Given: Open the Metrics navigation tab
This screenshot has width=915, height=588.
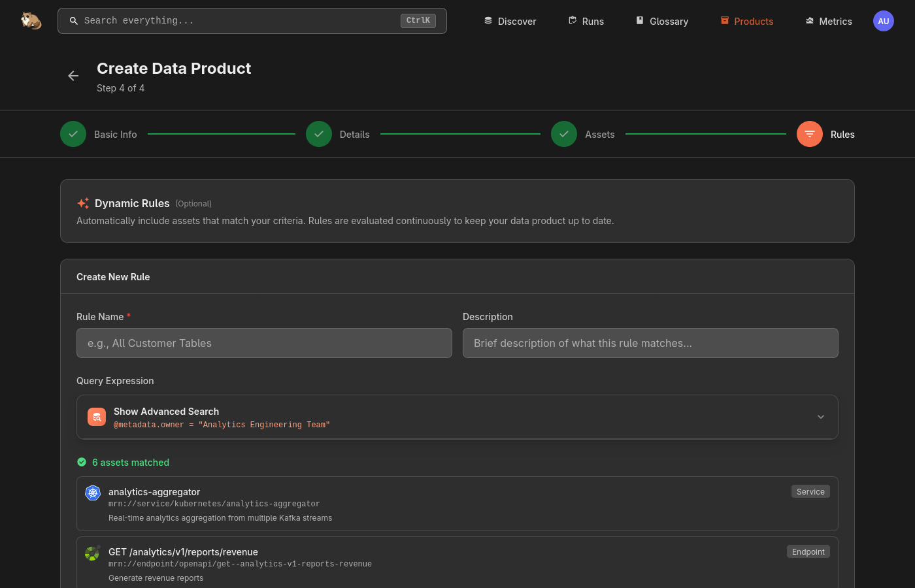Looking at the screenshot, I should pos(828,21).
